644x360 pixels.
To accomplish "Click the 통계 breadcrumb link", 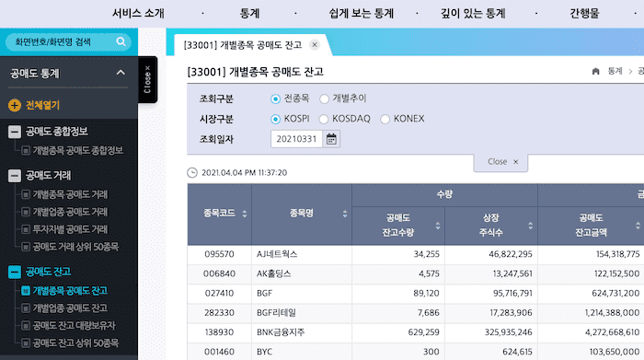I will 615,71.
